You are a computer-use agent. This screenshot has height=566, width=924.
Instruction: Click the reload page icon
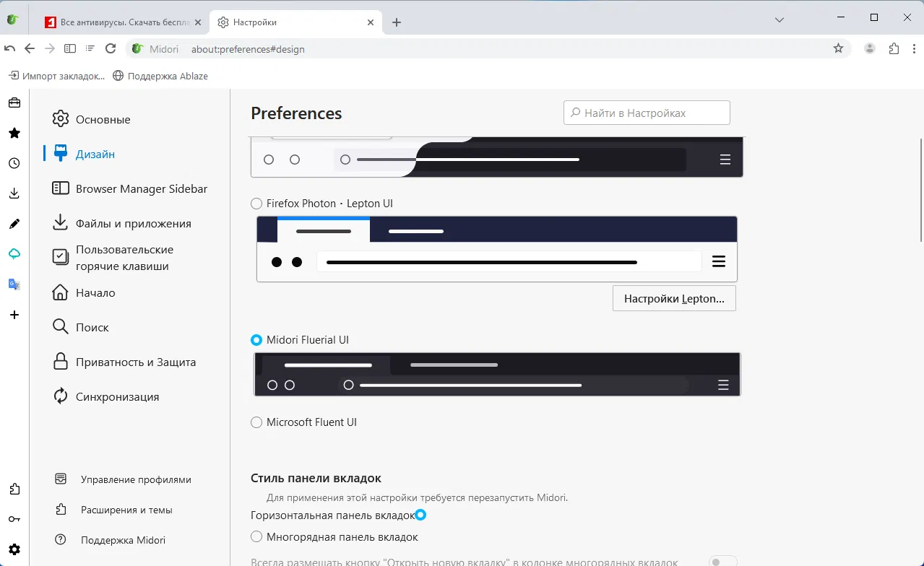111,48
